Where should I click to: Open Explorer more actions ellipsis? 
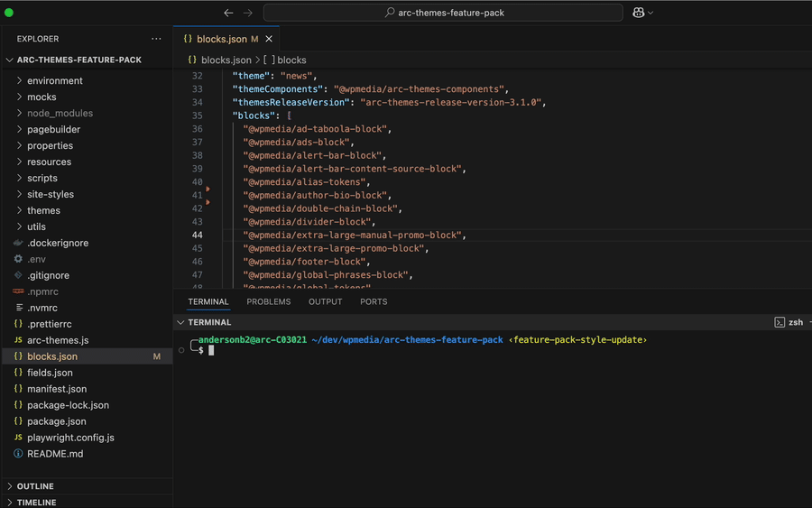pyautogui.click(x=156, y=39)
